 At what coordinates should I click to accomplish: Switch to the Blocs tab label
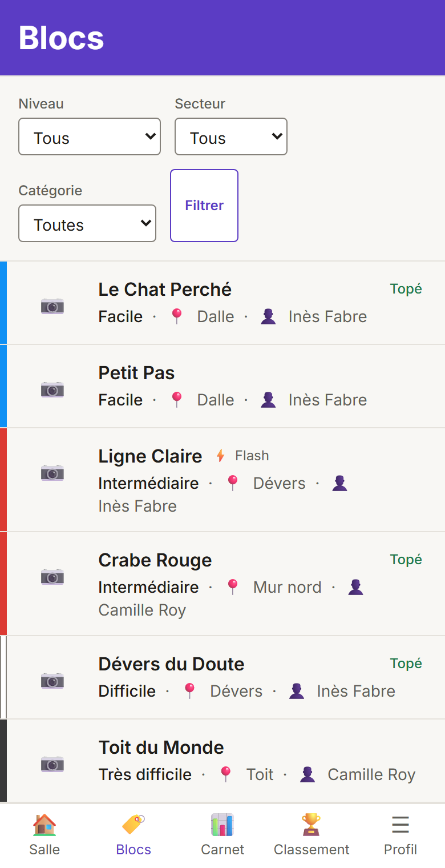133,850
